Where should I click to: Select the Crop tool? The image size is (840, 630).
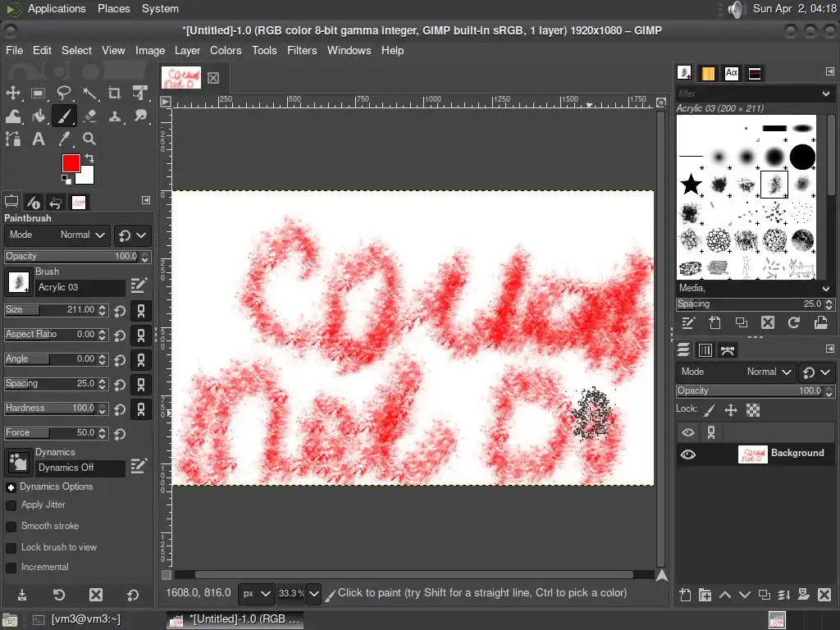pyautogui.click(x=115, y=93)
